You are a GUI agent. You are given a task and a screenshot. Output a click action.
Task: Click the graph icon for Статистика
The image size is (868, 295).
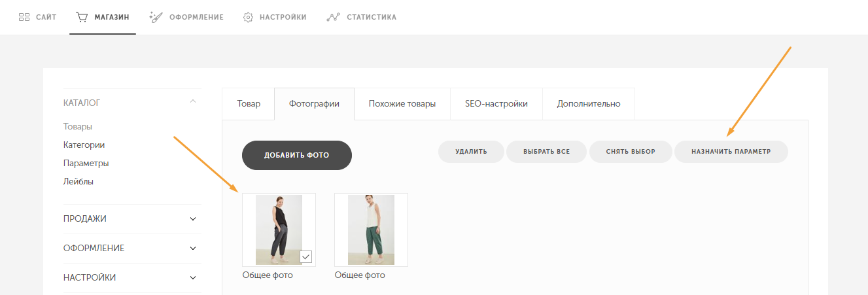click(333, 17)
